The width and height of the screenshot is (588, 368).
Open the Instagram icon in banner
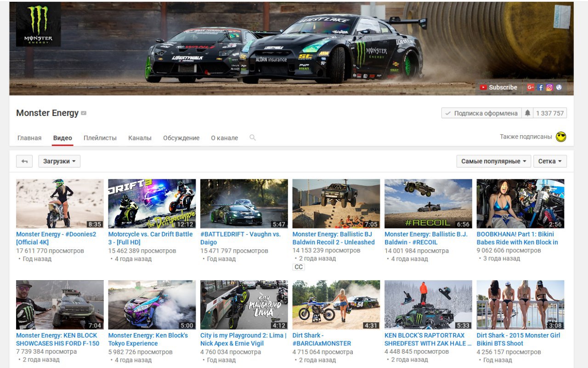549,87
